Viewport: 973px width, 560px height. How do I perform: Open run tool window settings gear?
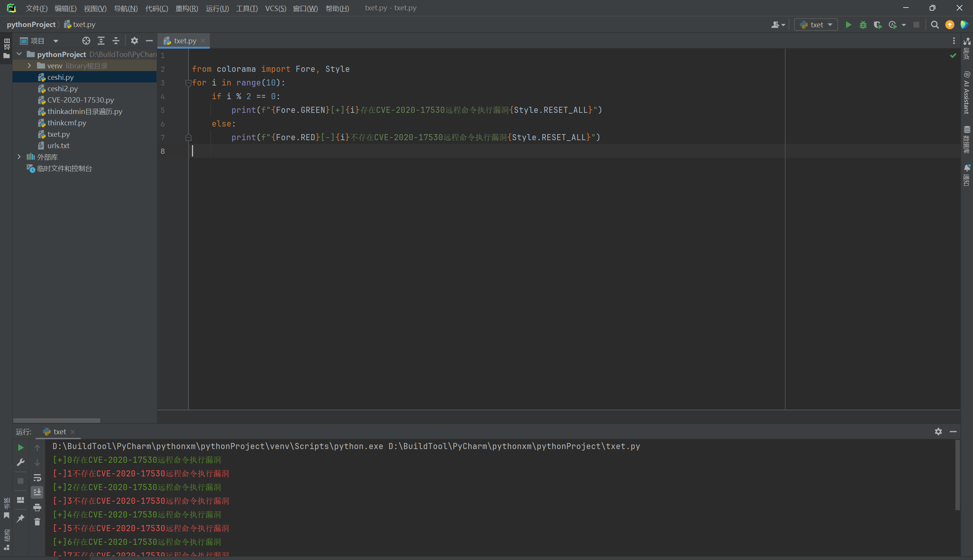point(938,432)
